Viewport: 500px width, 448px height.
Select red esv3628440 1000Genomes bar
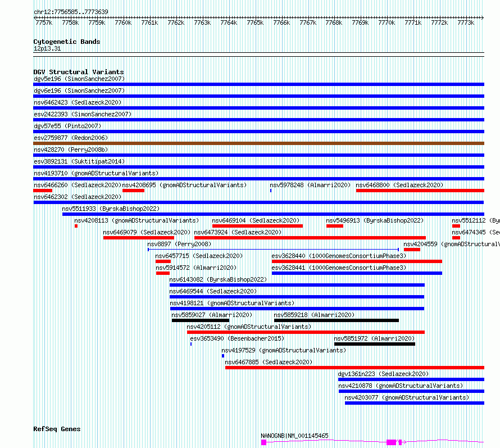[x=357, y=261]
